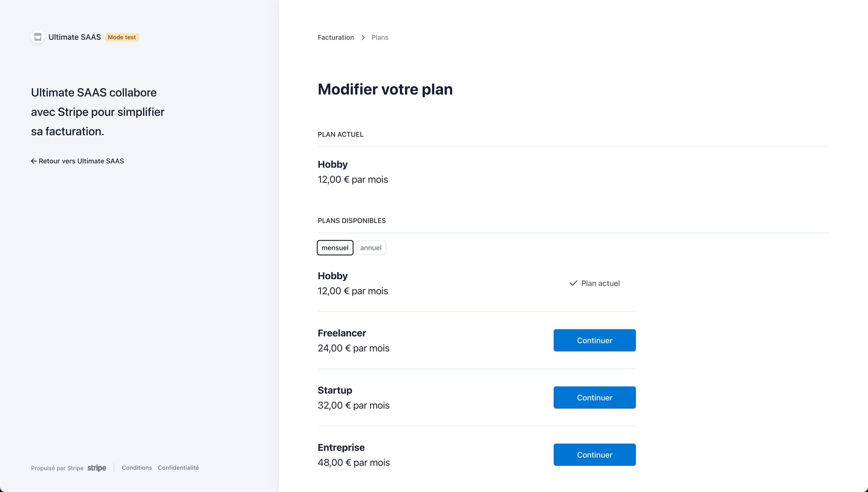Select the Plans breadcrumb item
Image resolution: width=868 pixels, height=492 pixels.
pos(380,37)
